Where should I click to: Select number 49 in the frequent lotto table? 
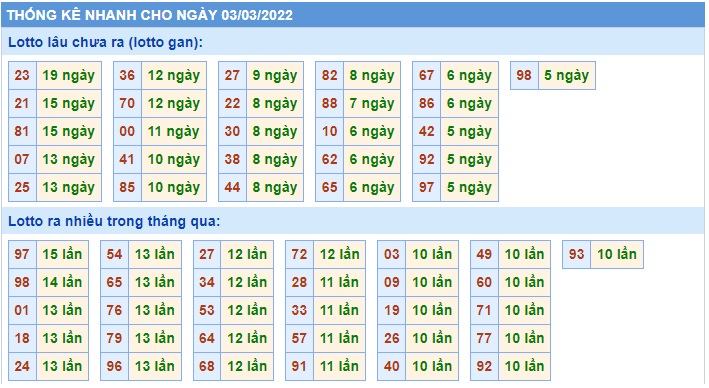(x=484, y=254)
